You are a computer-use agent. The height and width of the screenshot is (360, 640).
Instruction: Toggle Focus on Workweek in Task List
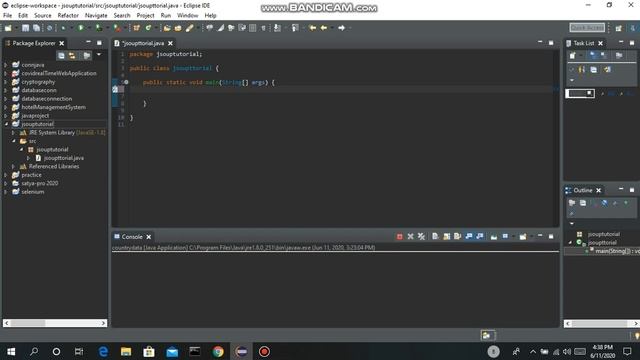click(x=619, y=56)
